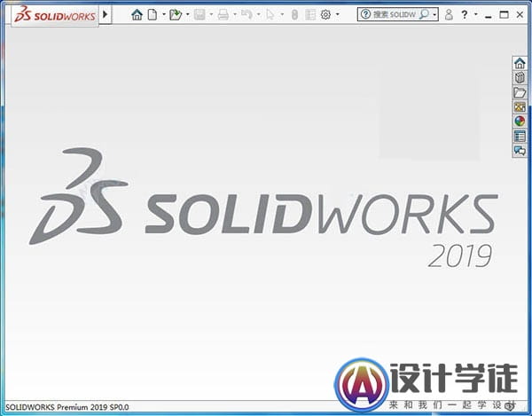Open Design Library tab in task pane
532x416 pixels.
(520, 78)
